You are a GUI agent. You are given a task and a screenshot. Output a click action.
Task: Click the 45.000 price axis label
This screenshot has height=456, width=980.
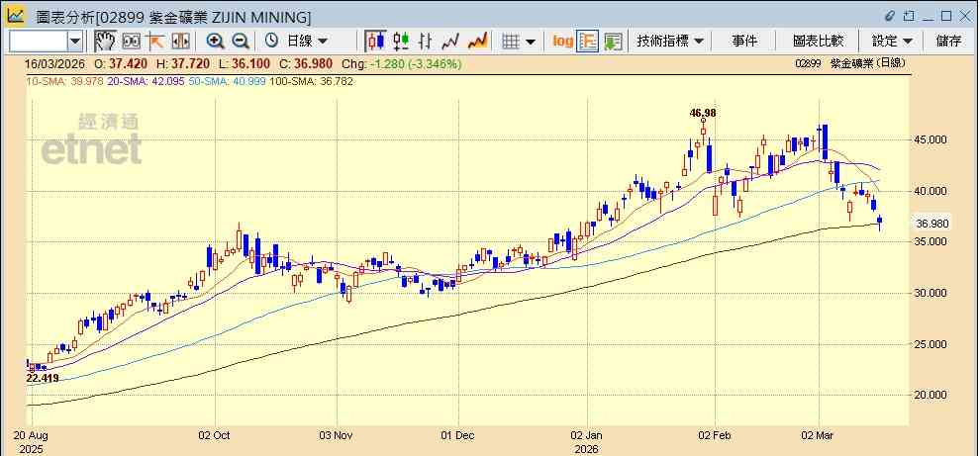click(931, 139)
